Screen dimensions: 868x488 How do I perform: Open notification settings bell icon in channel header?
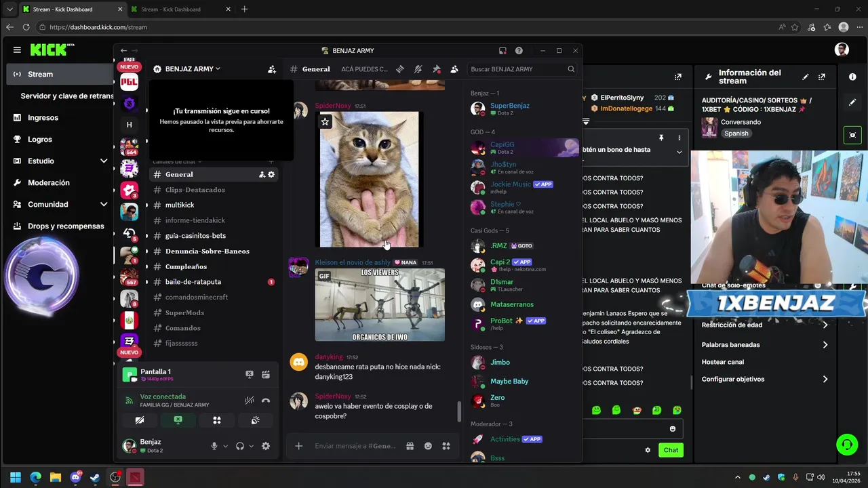click(418, 69)
